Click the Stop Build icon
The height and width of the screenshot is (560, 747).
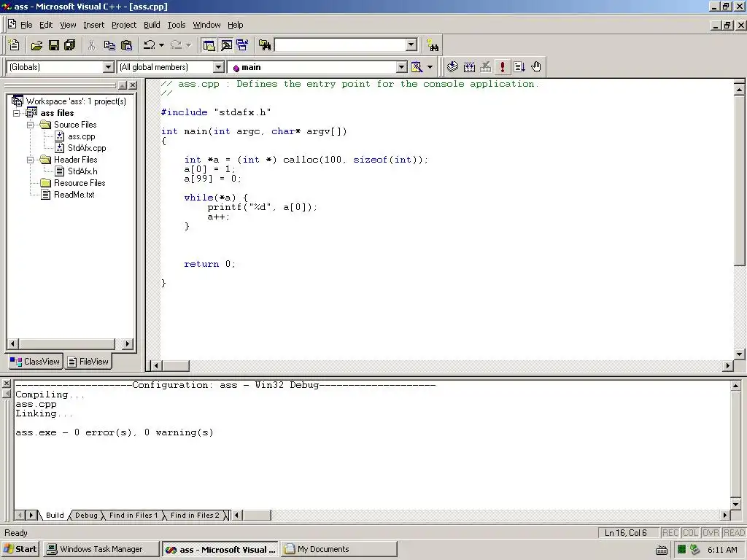485,66
